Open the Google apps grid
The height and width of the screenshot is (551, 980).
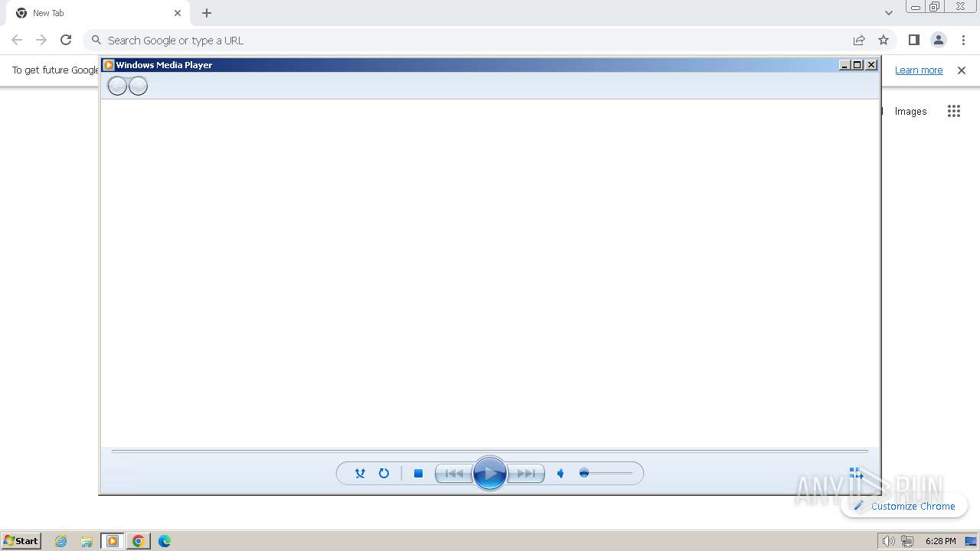point(953,111)
